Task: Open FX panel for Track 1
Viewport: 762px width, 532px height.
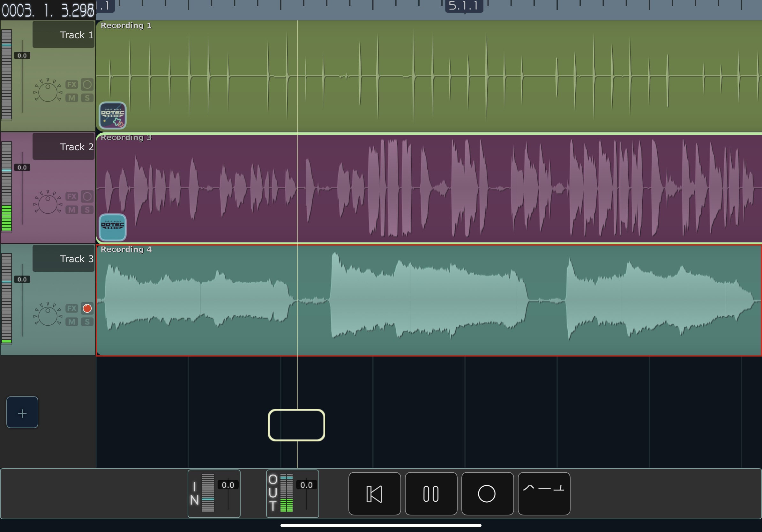Action: [x=72, y=85]
